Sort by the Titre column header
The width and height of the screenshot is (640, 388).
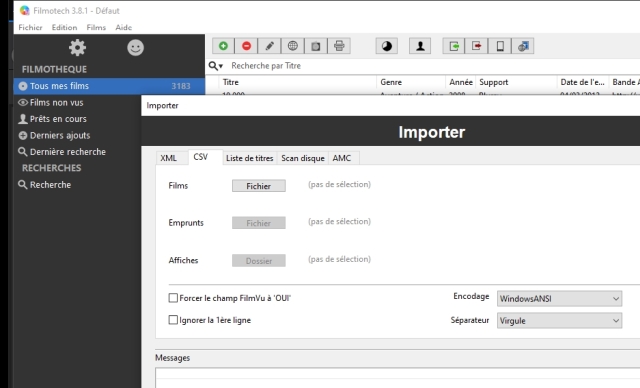(x=298, y=82)
